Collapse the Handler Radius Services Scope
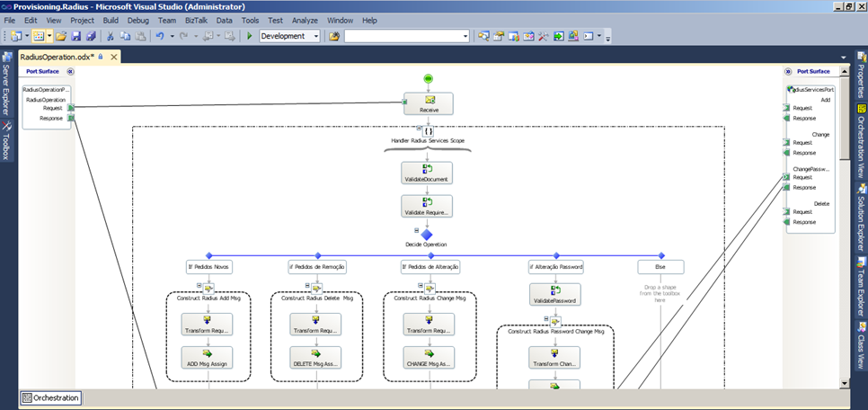The height and width of the screenshot is (410, 868). pyautogui.click(x=419, y=128)
